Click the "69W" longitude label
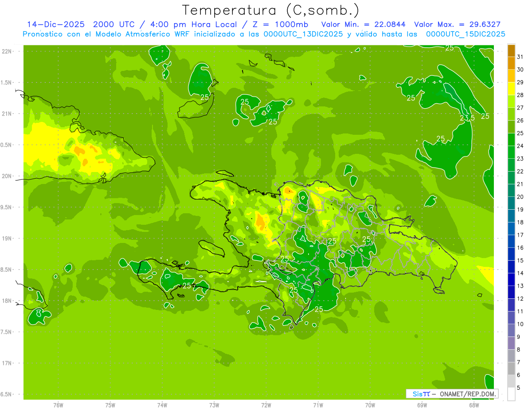The width and height of the screenshot is (532, 411). click(422, 405)
